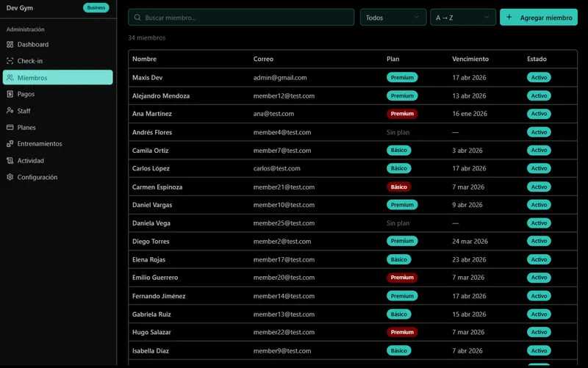Select the Miembros menu item
This screenshot has width=588, height=368.
point(57,78)
